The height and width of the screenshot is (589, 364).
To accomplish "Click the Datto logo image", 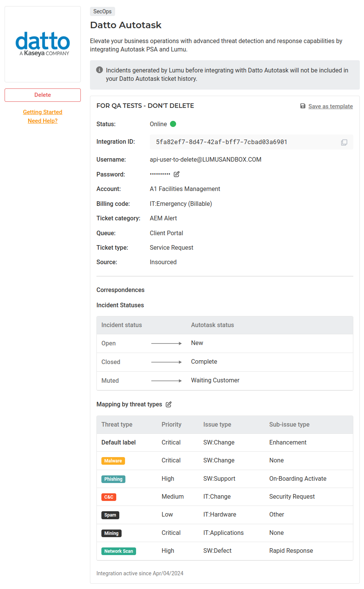I will coord(43,44).
